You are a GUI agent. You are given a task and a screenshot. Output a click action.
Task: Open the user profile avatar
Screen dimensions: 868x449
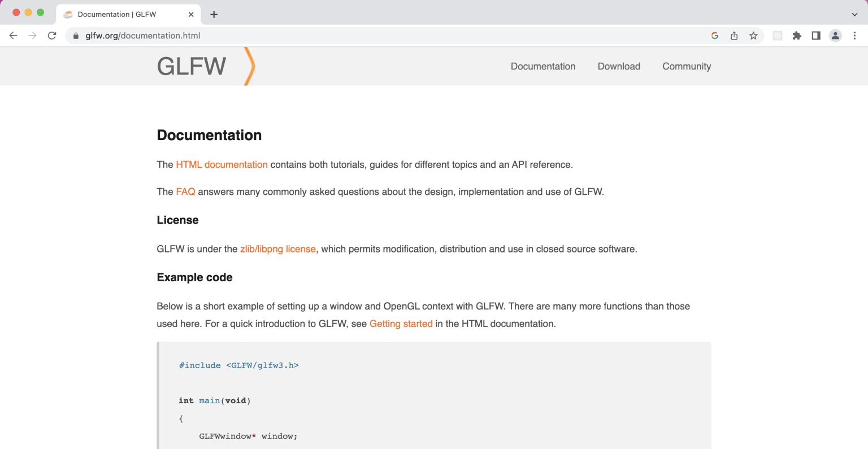(x=835, y=36)
